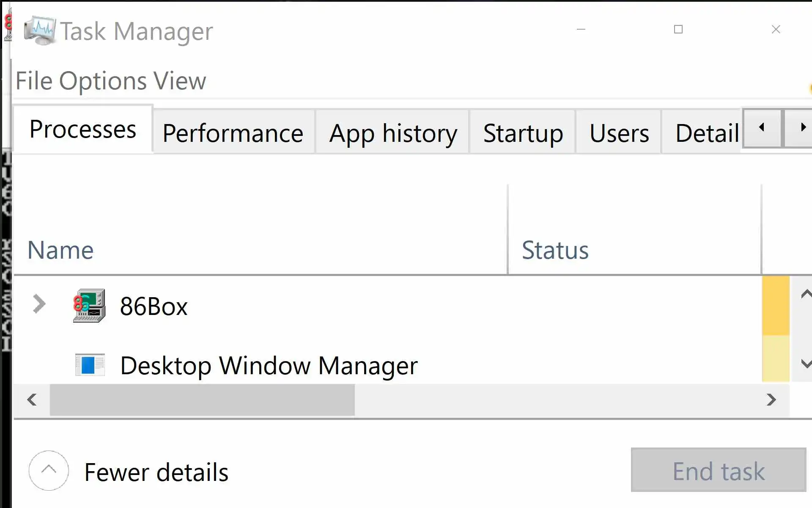Click the horizontal scrollbar right arrow
The width and height of the screenshot is (812, 508).
(771, 400)
